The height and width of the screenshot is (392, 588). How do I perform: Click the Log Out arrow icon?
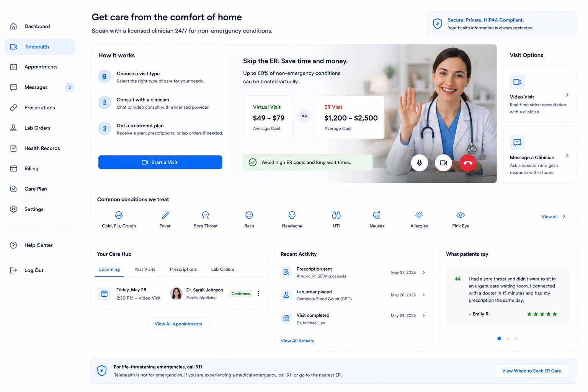(13, 270)
